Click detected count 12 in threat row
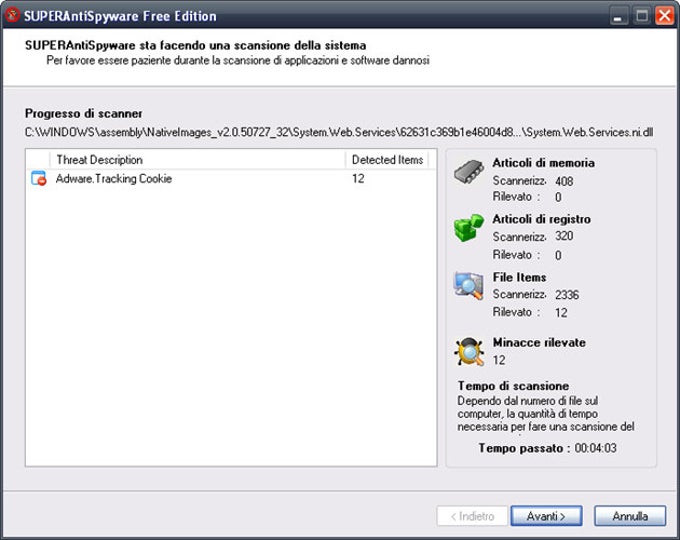The width and height of the screenshot is (680, 540). 358,178
